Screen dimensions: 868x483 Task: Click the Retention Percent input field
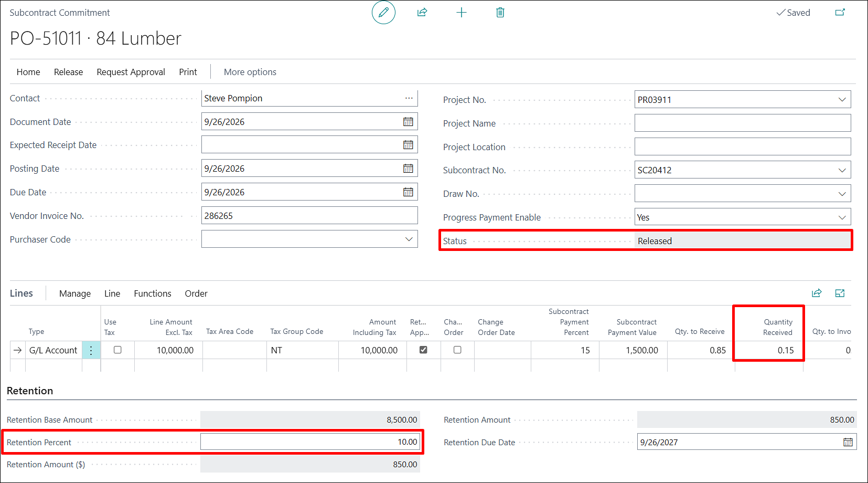click(x=310, y=442)
